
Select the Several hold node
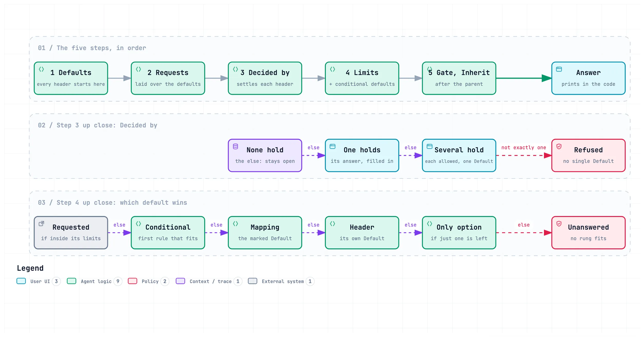459,156
